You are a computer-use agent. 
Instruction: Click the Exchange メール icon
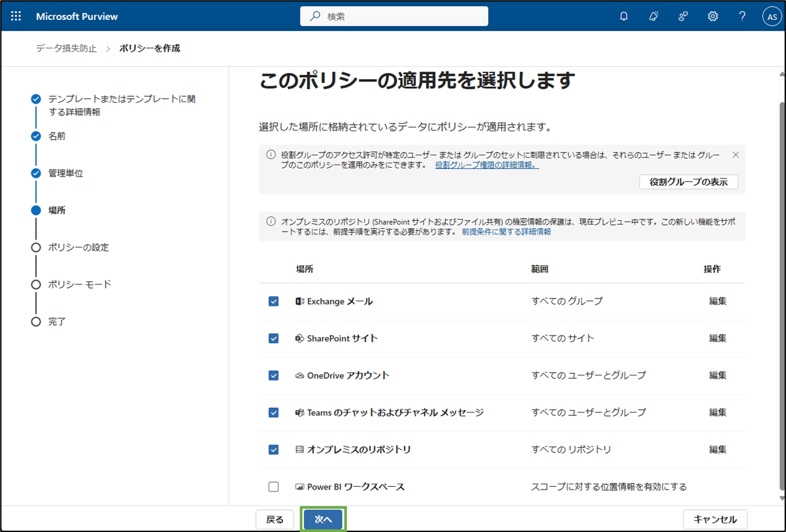tap(300, 301)
